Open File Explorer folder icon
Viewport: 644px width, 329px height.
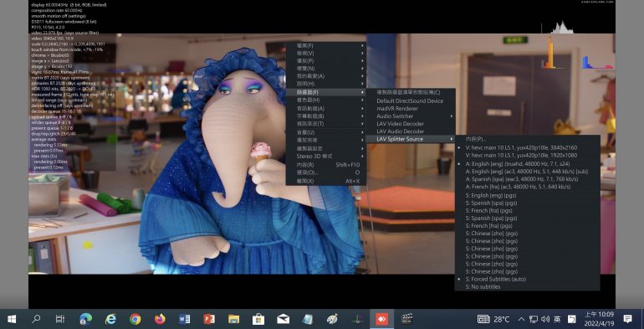tap(233, 319)
